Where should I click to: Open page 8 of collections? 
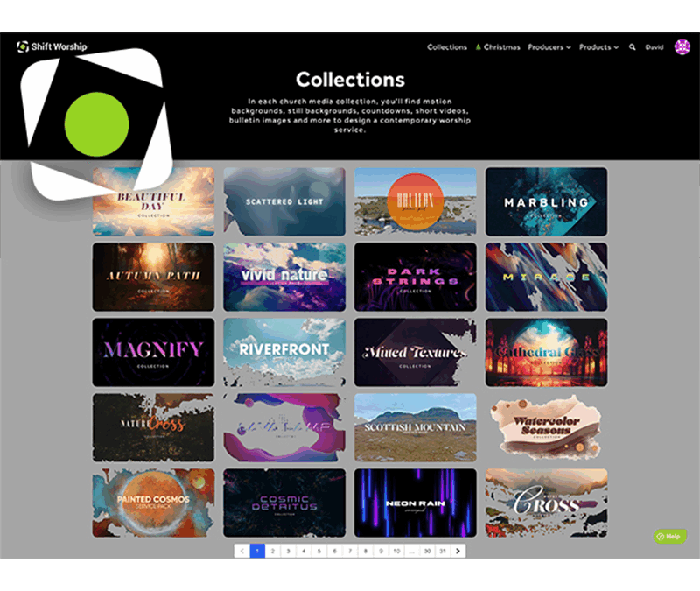365,551
